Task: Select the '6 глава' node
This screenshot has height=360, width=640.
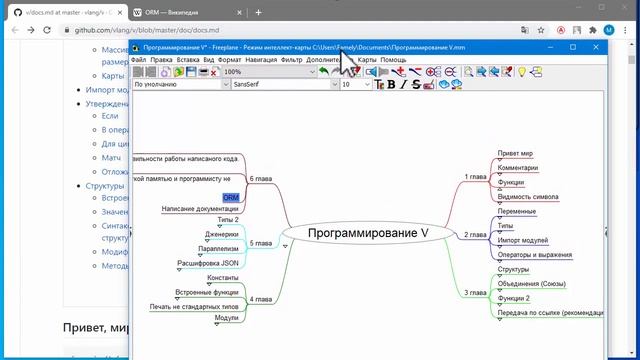Action: point(260,179)
